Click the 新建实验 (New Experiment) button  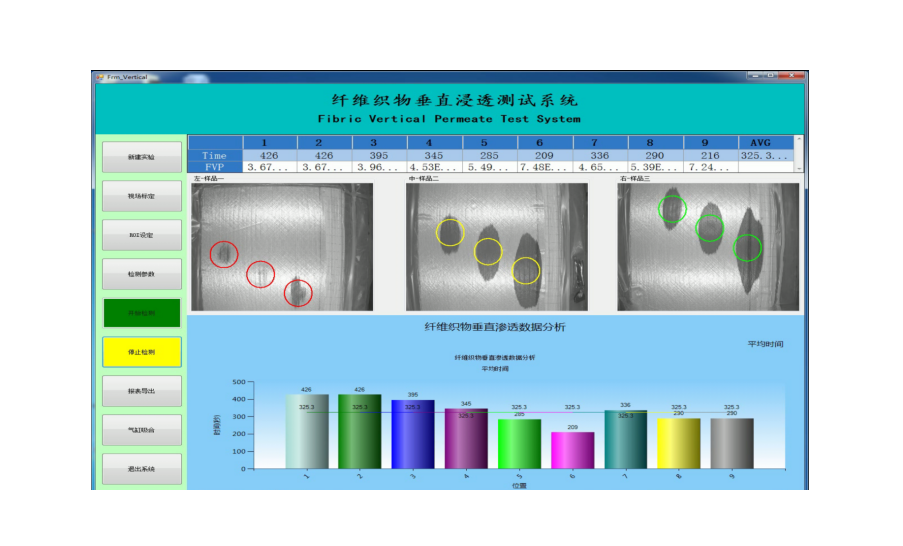[x=142, y=157]
